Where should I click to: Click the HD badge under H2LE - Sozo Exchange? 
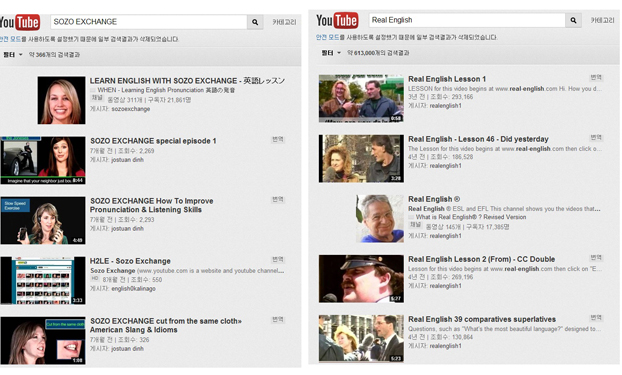pyautogui.click(x=94, y=279)
